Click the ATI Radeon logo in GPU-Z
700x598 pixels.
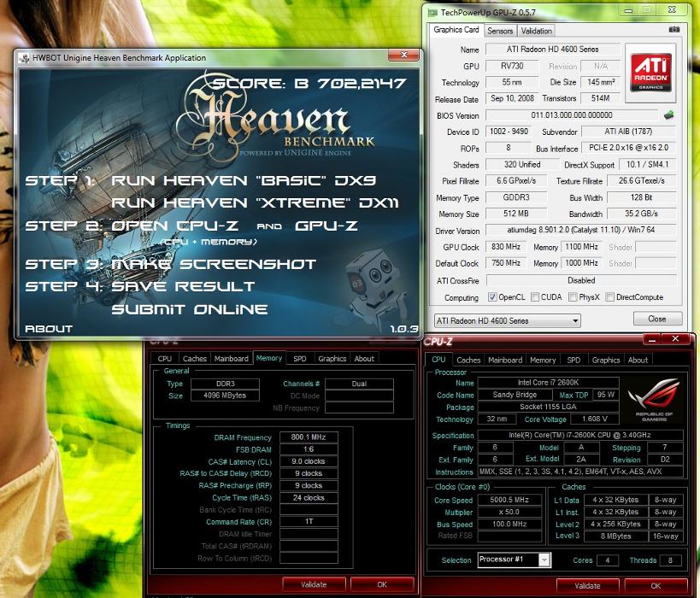(x=650, y=73)
